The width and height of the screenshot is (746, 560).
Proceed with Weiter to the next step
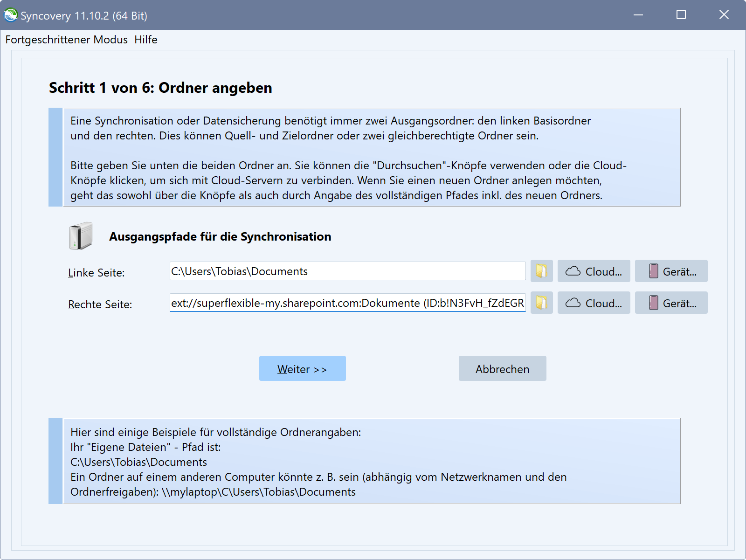coord(302,368)
